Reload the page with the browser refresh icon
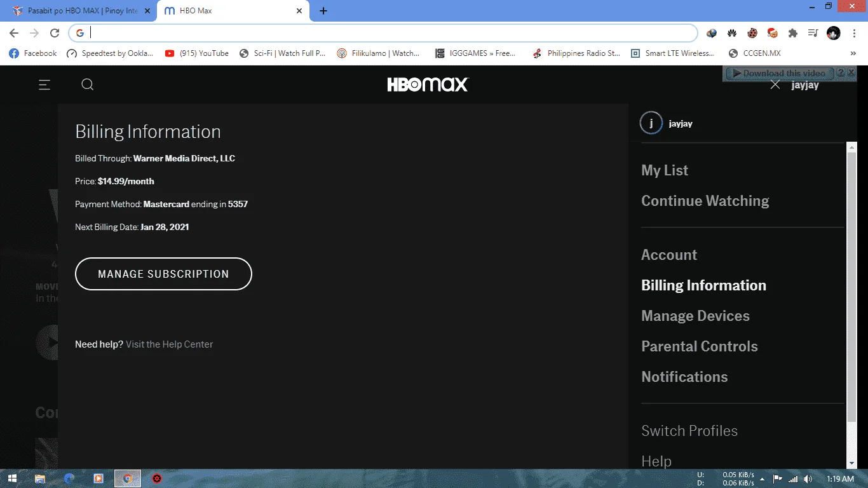Viewport: 868px width, 488px height. tap(55, 33)
